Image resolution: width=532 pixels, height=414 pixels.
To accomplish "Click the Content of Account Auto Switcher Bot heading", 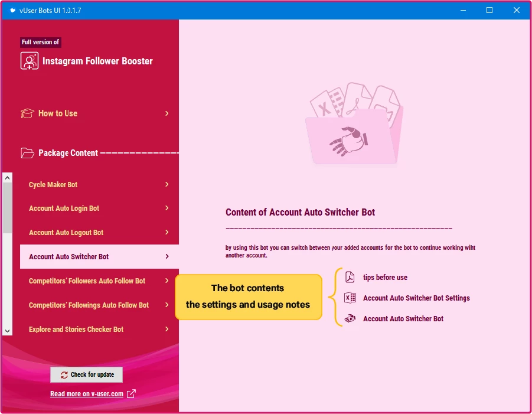I will [301, 212].
